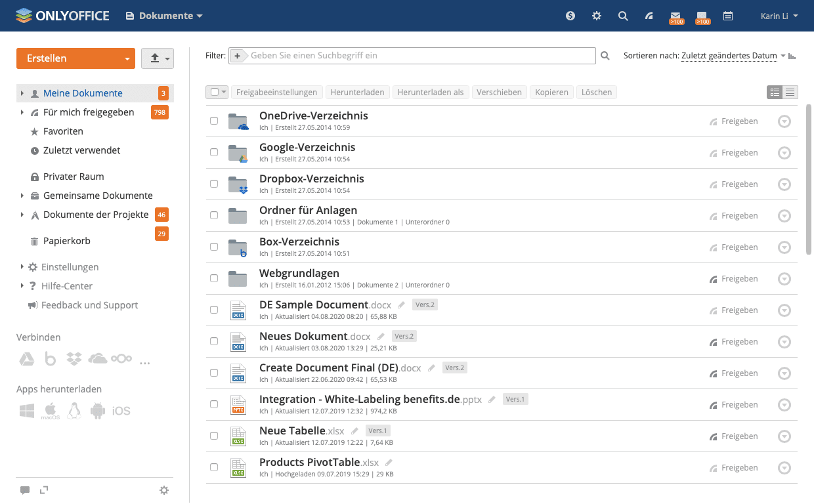Image resolution: width=814 pixels, height=504 pixels.
Task: Click the filter search magnifier button
Action: 605,56
